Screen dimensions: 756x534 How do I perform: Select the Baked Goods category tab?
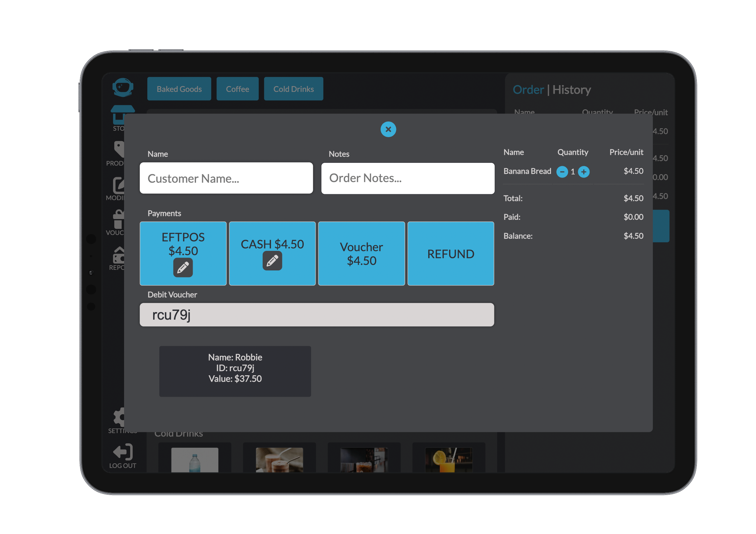[x=179, y=89]
